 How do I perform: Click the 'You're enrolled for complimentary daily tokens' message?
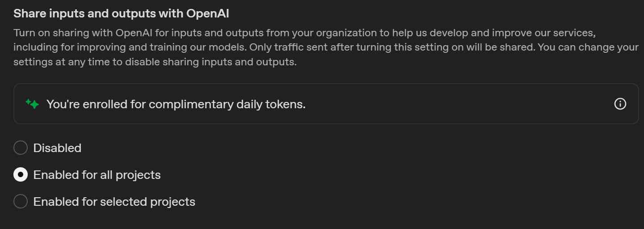(x=176, y=104)
